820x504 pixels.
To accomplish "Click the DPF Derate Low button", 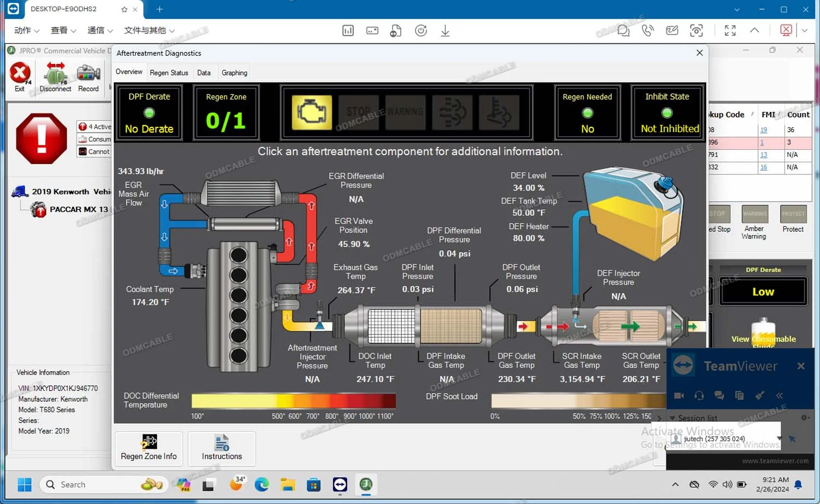I will pos(763,291).
